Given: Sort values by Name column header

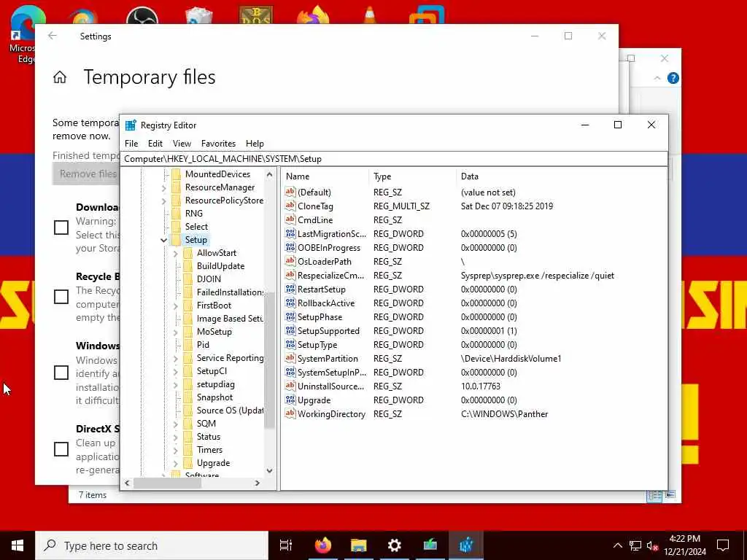Looking at the screenshot, I should [326, 176].
